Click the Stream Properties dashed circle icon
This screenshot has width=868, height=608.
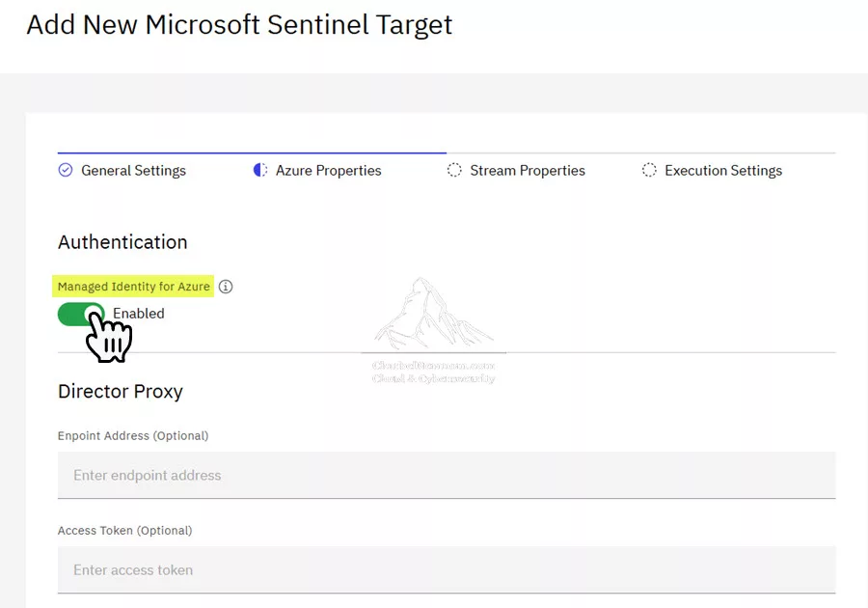454,170
